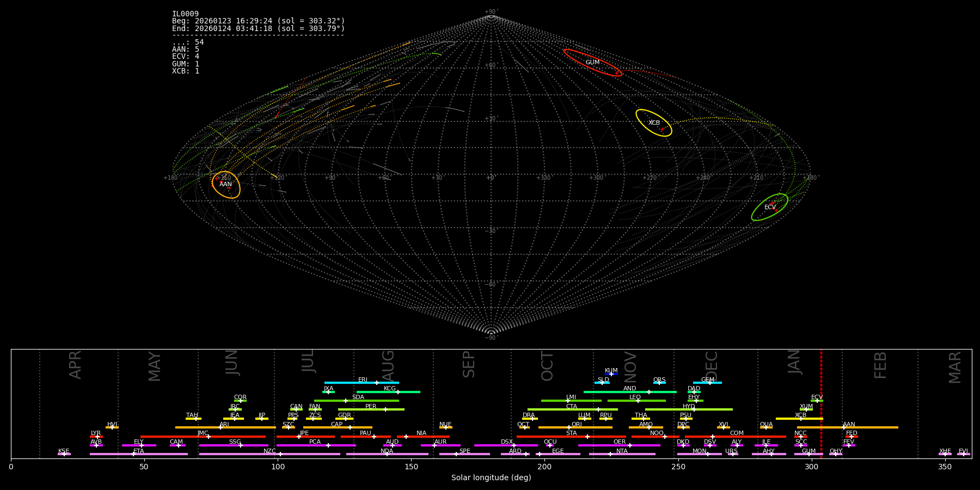Click the station ID text IL0009
Screen dimensions: 980x490
(185, 14)
